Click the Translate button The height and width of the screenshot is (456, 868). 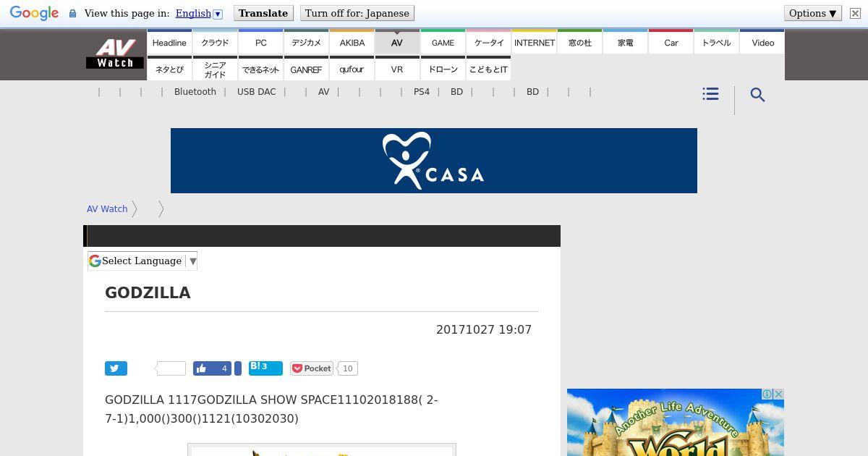tap(263, 13)
